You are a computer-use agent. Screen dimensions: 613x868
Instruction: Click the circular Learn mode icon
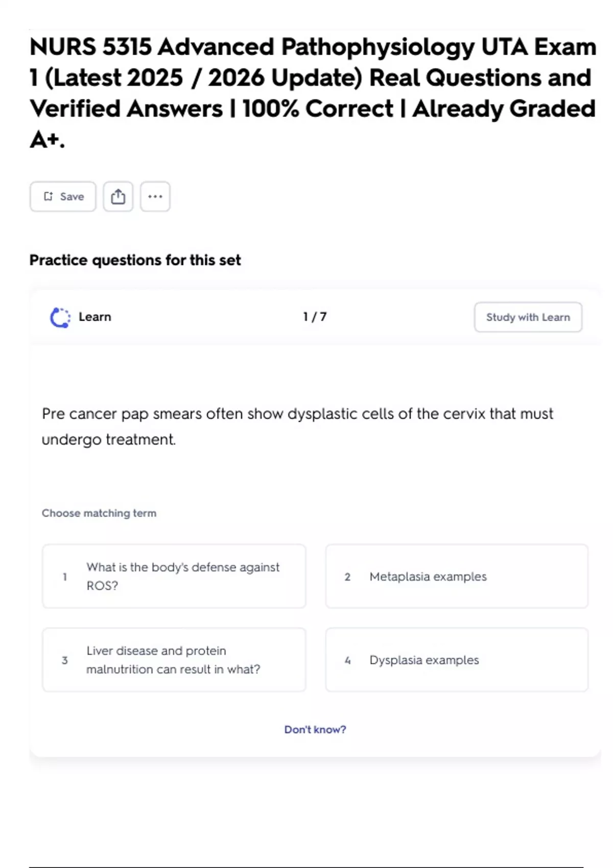pos(60,318)
